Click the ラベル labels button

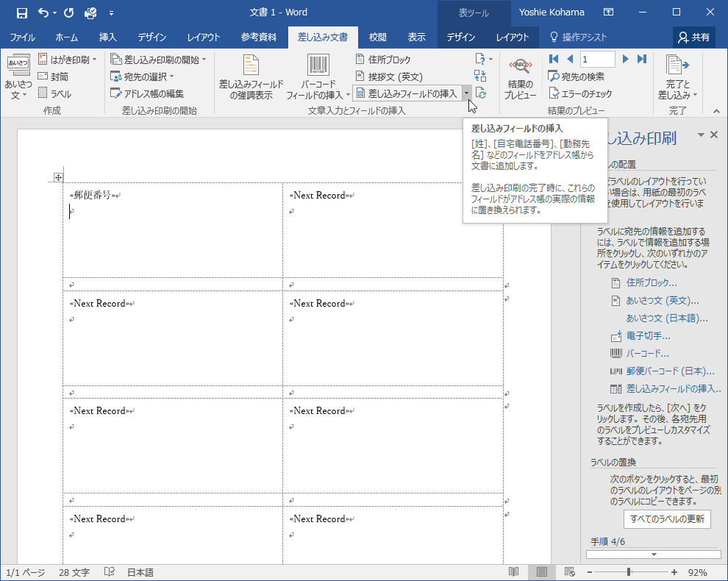click(x=55, y=94)
